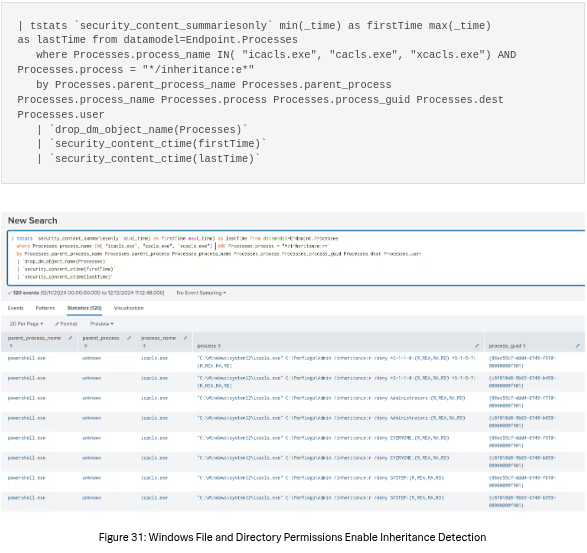Click the first process entry denying Administrators
The height and width of the screenshot is (553, 587).
(331, 398)
